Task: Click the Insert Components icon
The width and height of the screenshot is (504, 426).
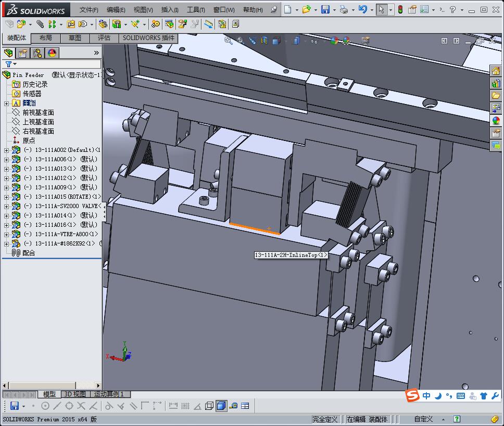Action: tap(21, 24)
